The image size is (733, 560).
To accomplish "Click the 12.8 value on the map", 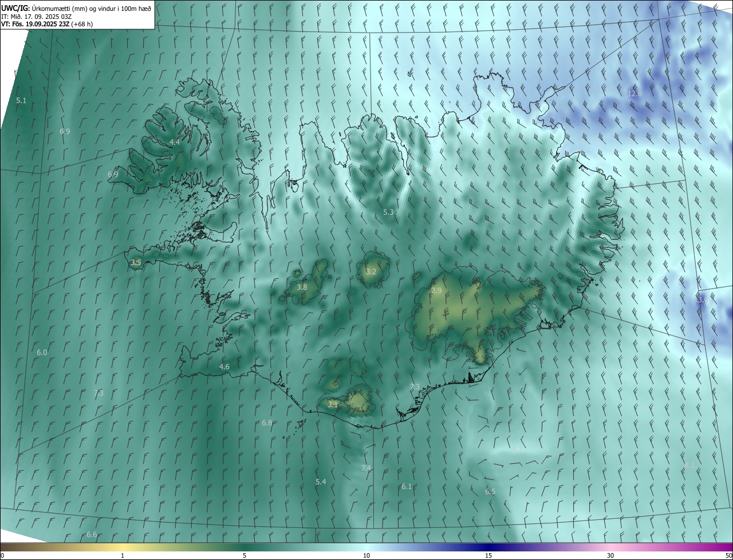I will pyautogui.click(x=635, y=93).
